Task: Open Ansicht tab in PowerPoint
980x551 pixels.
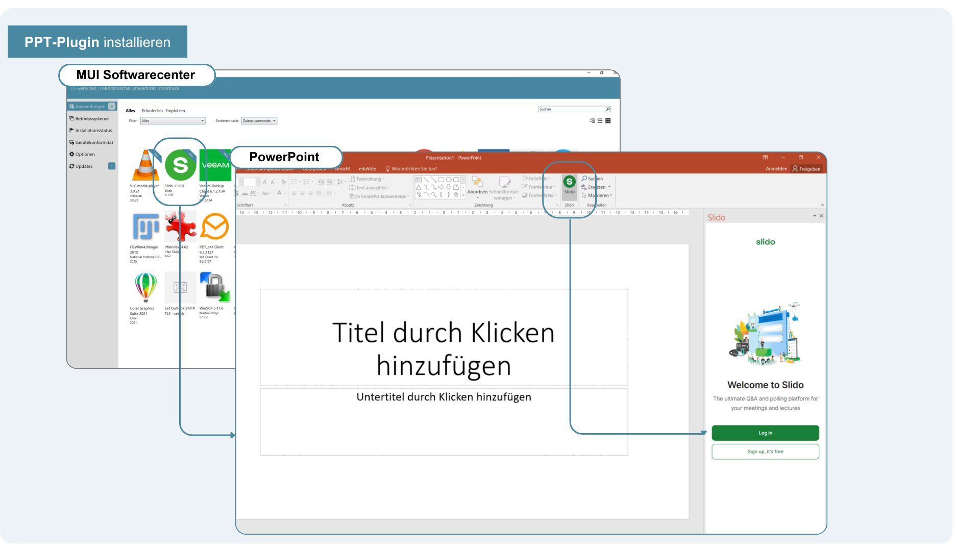Action: pyautogui.click(x=342, y=169)
